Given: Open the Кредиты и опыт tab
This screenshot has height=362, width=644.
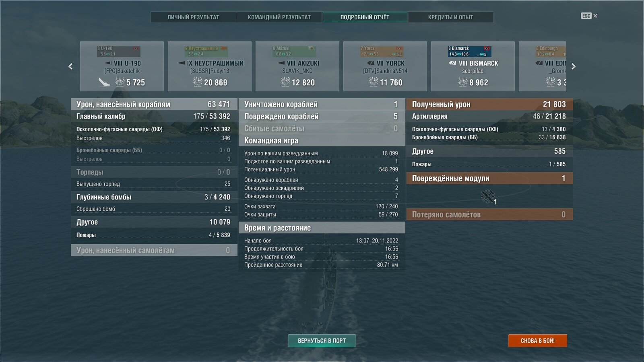Looking at the screenshot, I should tap(450, 17).
